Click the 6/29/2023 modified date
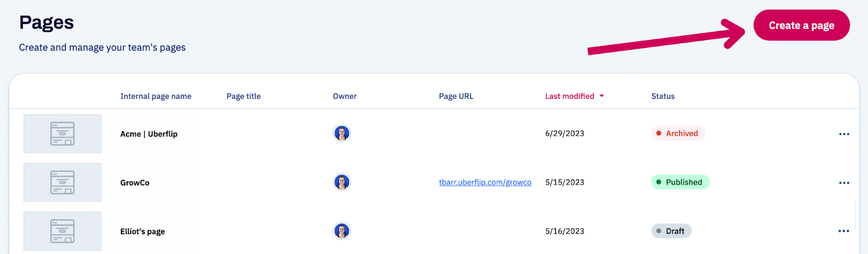This screenshot has height=254, width=868. point(565,134)
